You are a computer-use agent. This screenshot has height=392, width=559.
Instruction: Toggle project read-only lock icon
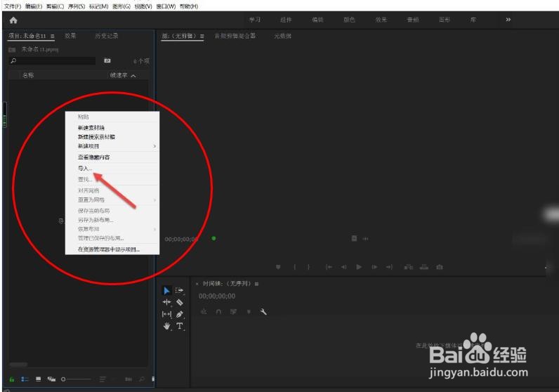click(12, 379)
